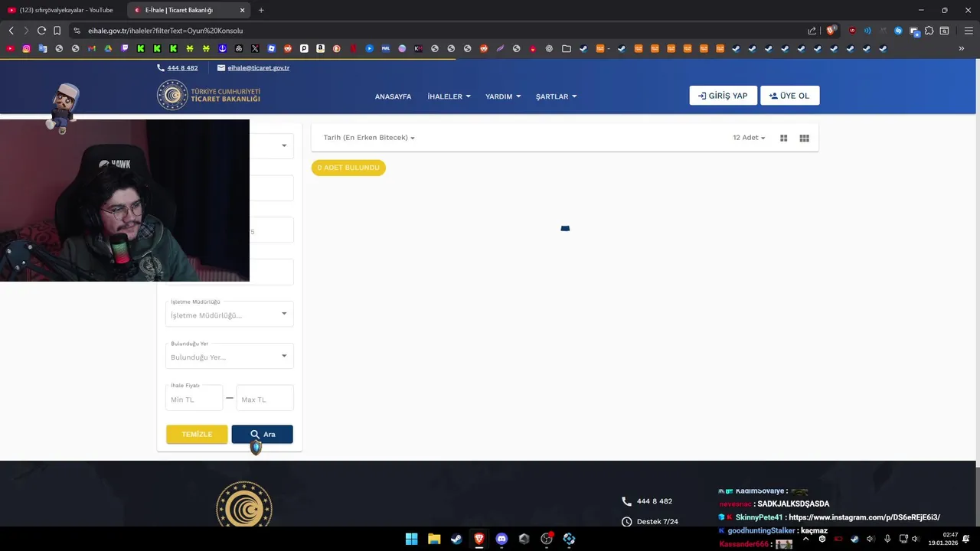
Task: Reload the current page
Action: pyautogui.click(x=41, y=31)
